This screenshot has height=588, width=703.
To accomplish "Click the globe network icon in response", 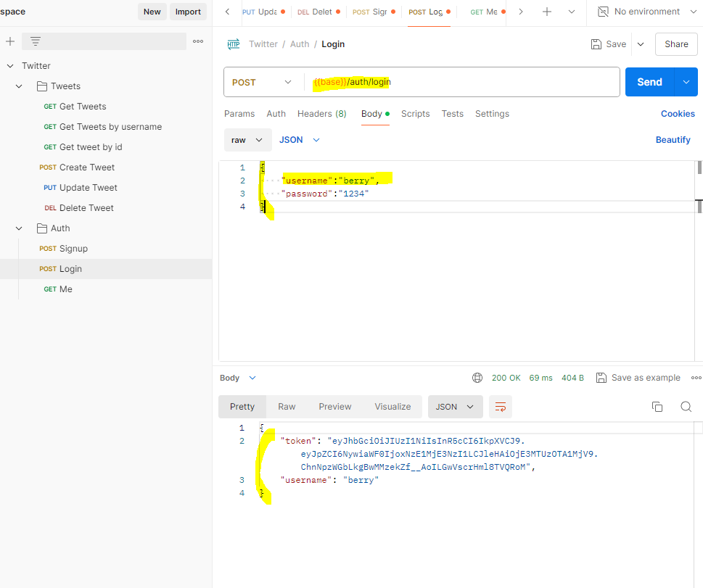I will tap(477, 378).
